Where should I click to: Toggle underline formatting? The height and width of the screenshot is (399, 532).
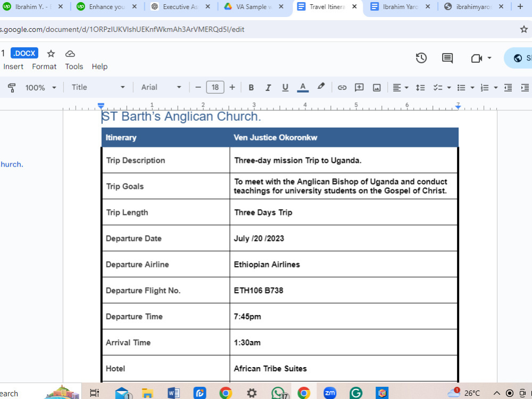285,88
